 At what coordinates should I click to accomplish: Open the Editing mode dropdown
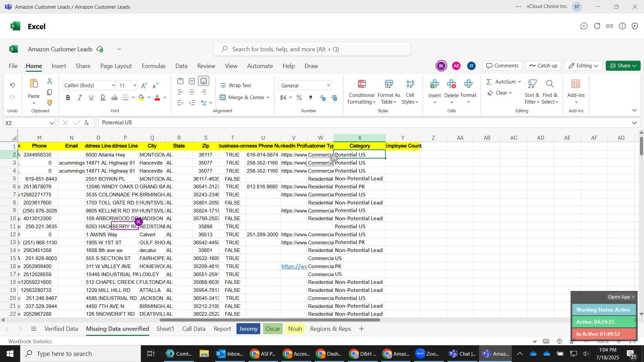pyautogui.click(x=583, y=66)
